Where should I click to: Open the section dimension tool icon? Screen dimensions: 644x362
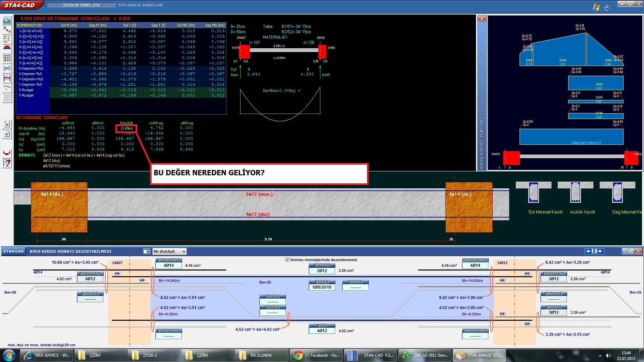coord(7,39)
